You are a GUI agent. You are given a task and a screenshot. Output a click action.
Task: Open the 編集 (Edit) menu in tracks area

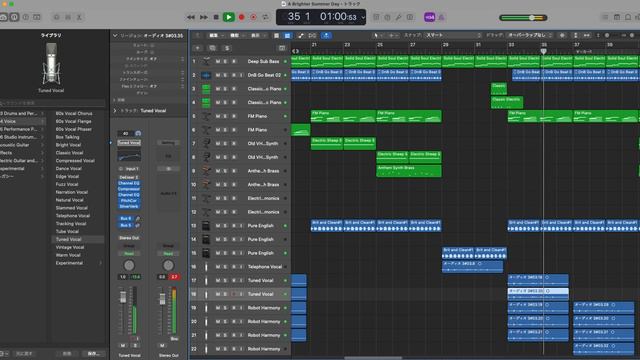point(215,36)
